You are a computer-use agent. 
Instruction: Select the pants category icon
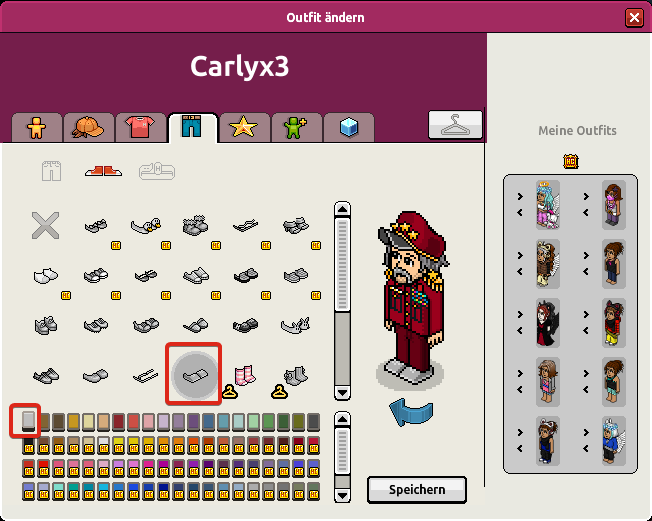[x=52, y=171]
